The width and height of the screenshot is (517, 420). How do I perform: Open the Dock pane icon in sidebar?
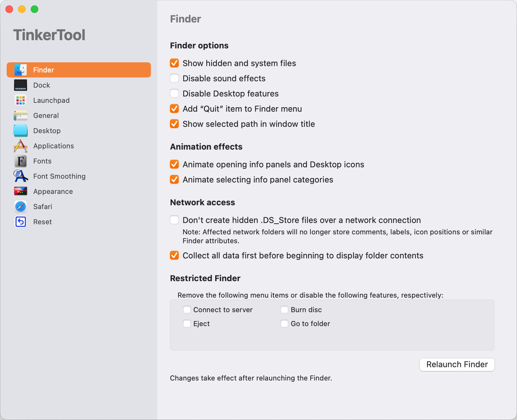[x=21, y=85]
